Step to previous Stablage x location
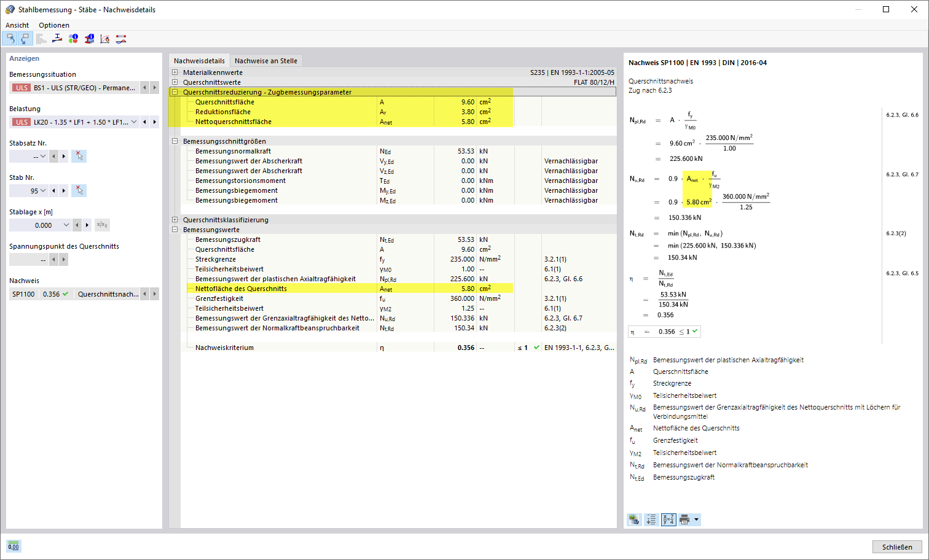 (x=77, y=225)
